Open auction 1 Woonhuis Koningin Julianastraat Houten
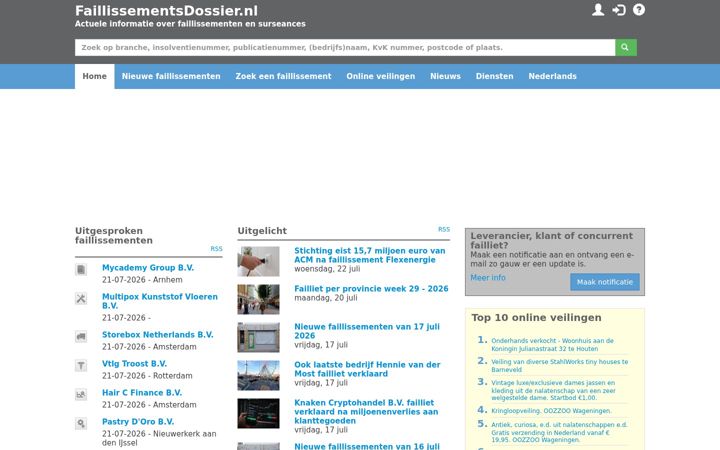The image size is (720, 450). tap(552, 345)
